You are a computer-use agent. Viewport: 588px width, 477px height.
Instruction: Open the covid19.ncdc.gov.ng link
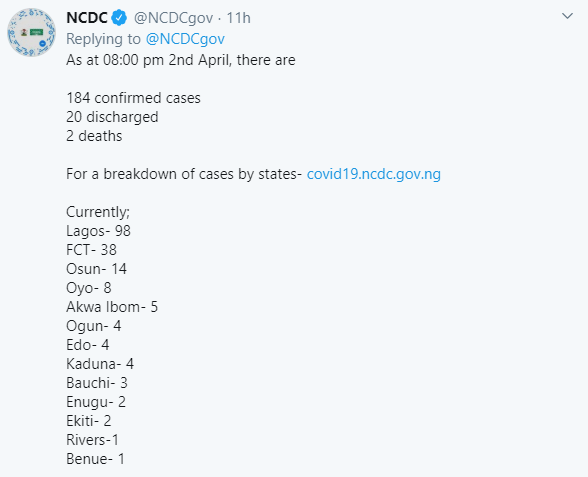374,174
